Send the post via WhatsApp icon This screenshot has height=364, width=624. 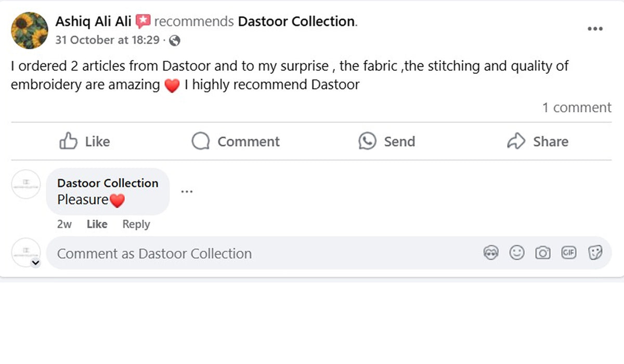coord(386,141)
